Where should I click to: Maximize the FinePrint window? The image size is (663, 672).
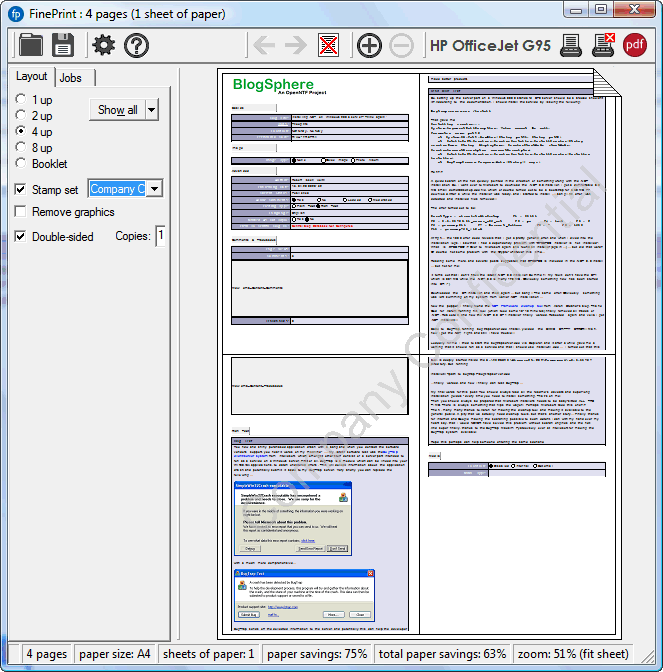(601, 9)
